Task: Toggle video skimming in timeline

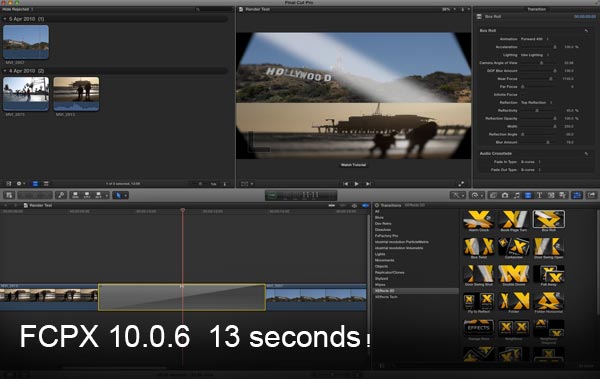Action: pyautogui.click(x=331, y=206)
